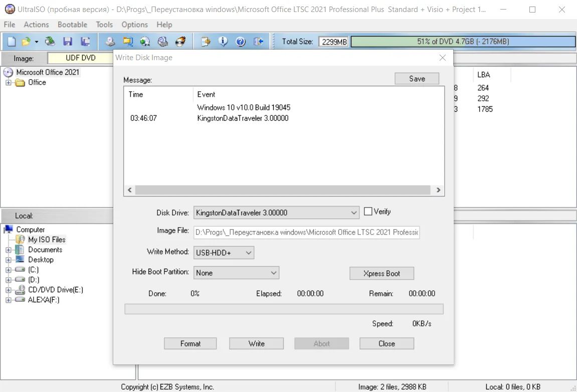Click the Close button at dialog bottom

pos(387,343)
